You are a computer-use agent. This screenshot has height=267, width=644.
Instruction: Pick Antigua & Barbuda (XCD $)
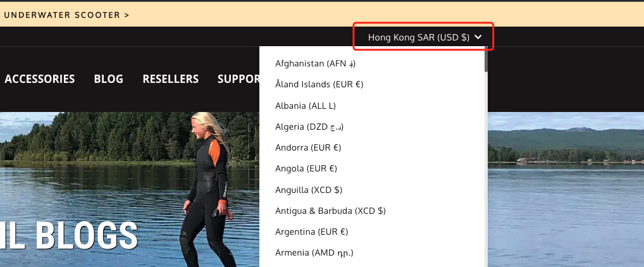click(330, 211)
